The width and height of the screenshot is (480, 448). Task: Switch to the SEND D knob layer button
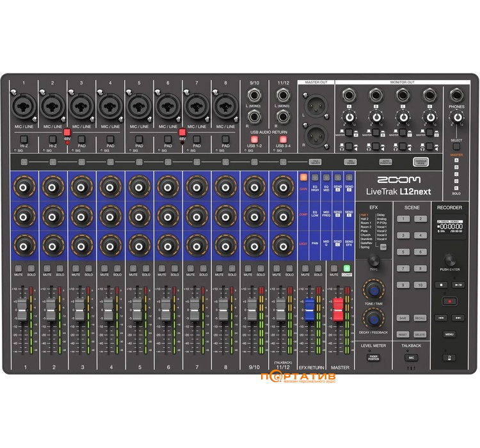click(349, 177)
